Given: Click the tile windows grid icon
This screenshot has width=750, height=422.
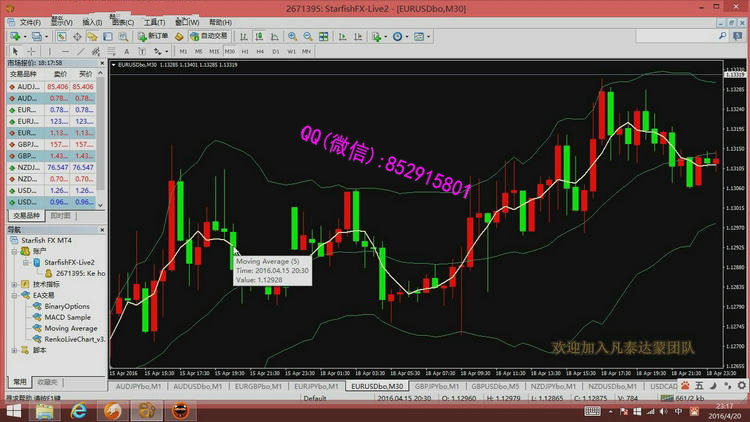Looking at the screenshot, I should coord(338,36).
